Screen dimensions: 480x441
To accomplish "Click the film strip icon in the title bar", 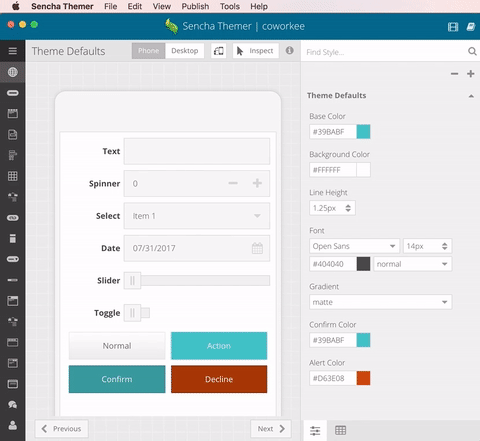I will tap(453, 27).
